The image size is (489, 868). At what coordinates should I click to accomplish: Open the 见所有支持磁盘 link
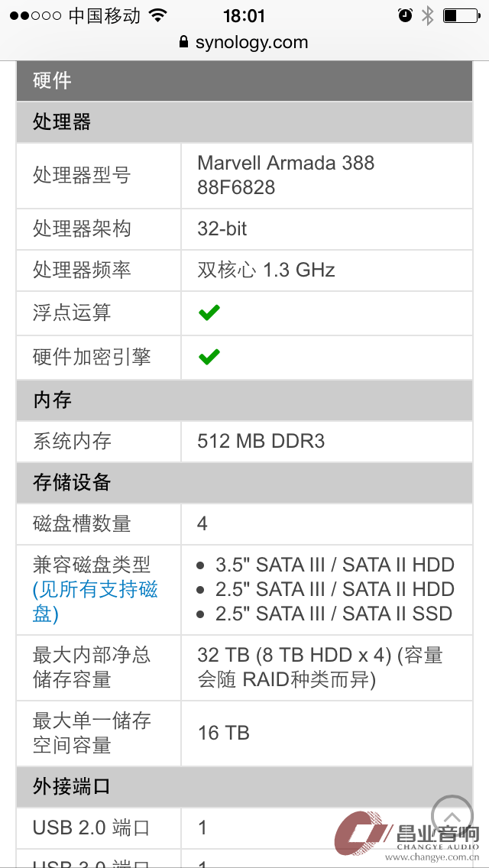(x=96, y=602)
